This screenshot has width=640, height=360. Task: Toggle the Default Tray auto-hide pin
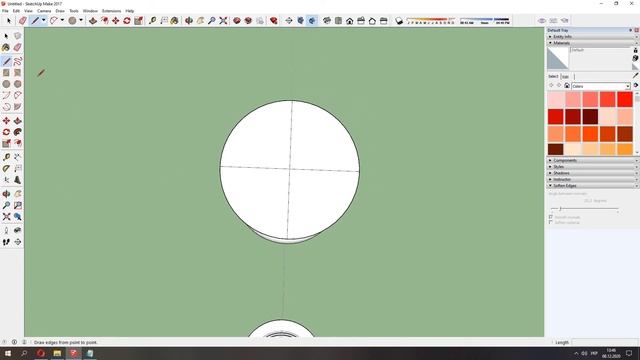coord(631,30)
